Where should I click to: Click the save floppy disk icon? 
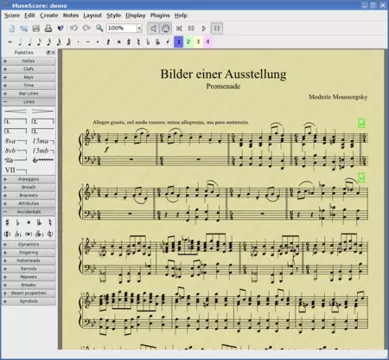point(36,28)
